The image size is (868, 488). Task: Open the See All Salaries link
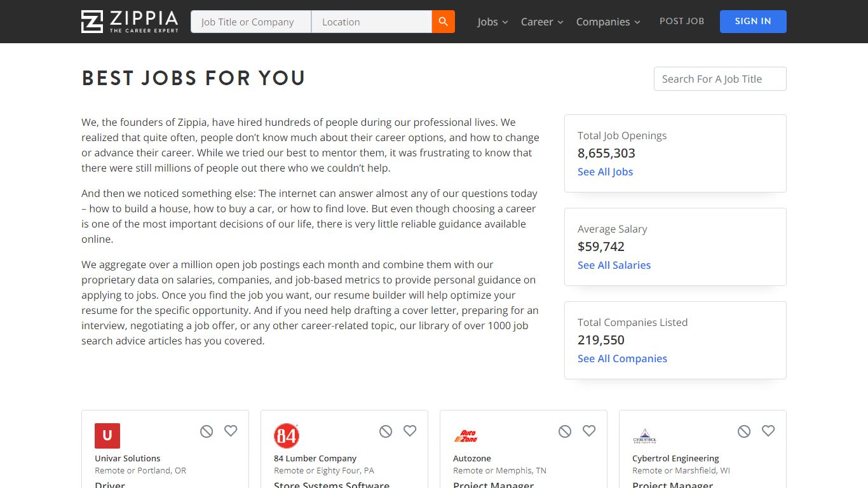point(614,265)
